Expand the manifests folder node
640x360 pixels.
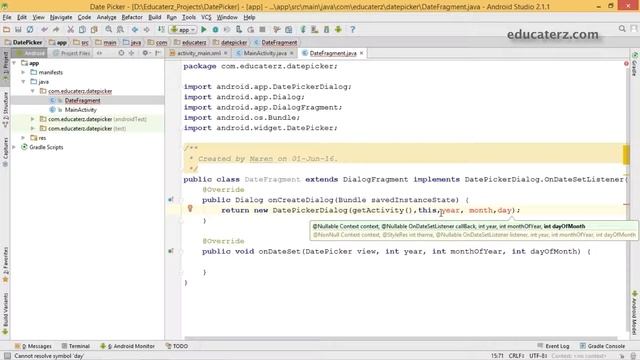(23, 72)
